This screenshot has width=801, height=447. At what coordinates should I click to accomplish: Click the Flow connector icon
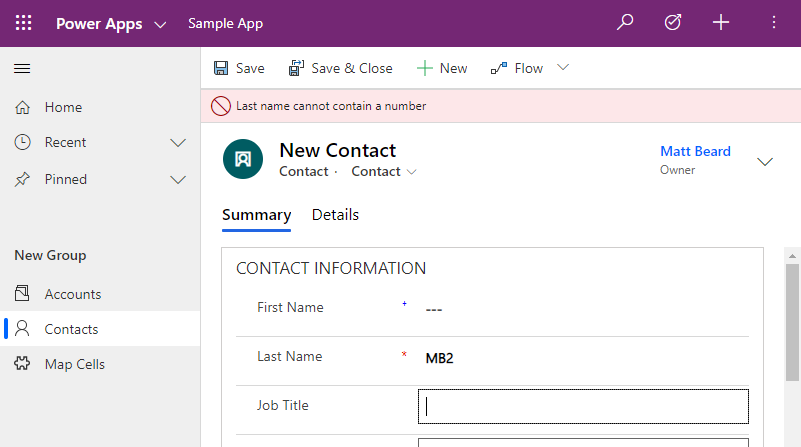pos(499,68)
